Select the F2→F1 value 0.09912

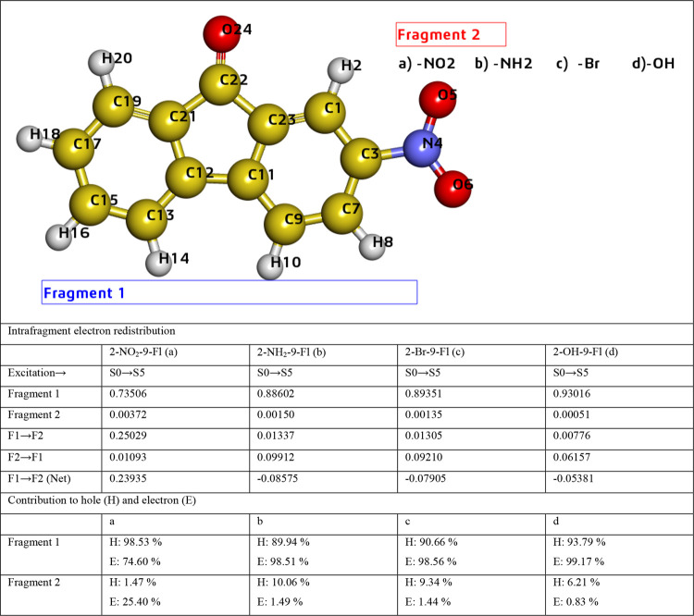276,457
